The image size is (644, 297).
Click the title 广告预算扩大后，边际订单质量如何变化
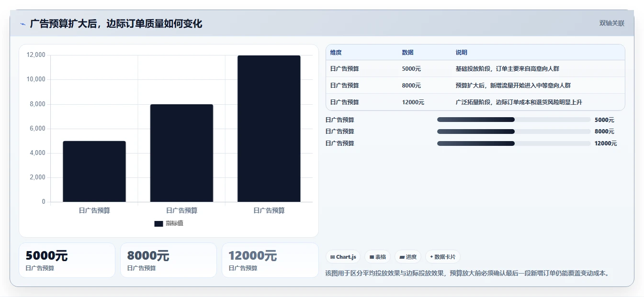(x=116, y=24)
